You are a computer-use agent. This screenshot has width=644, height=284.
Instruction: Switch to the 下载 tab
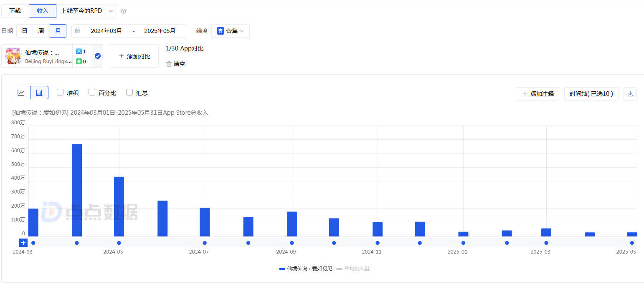click(x=15, y=11)
